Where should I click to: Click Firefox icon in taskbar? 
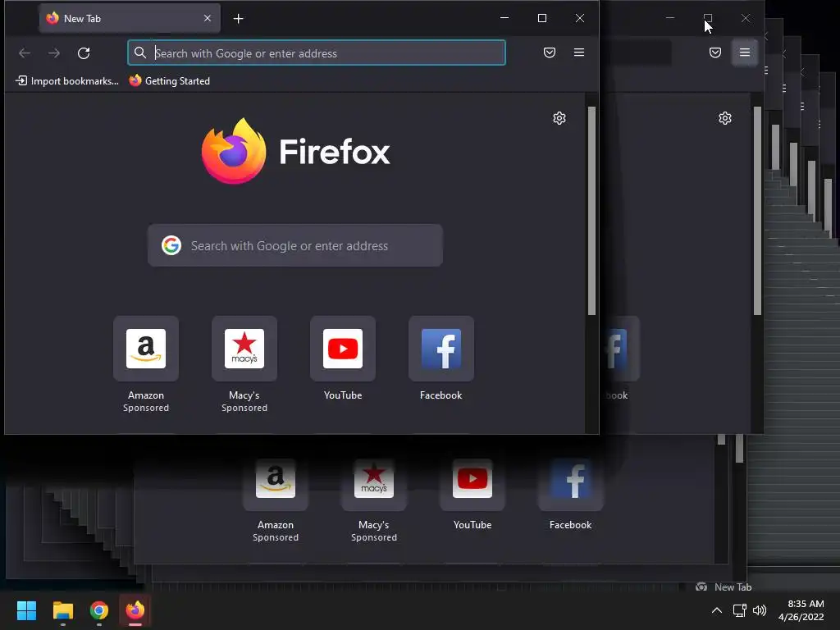point(135,610)
